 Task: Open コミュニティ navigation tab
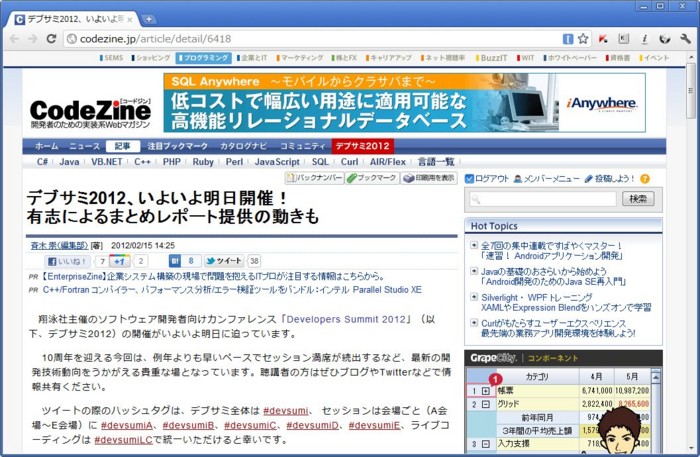pos(303,146)
